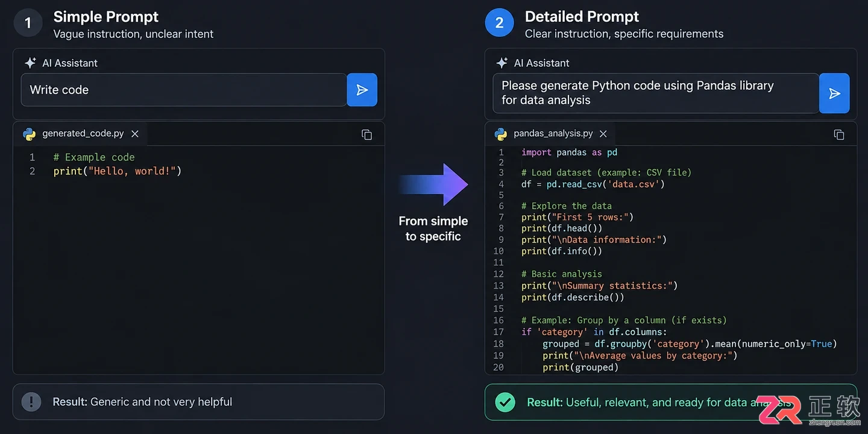Viewport: 868px width, 434px height.
Task: Click the sparkle icon in Detailed Prompt panel
Action: (x=502, y=63)
